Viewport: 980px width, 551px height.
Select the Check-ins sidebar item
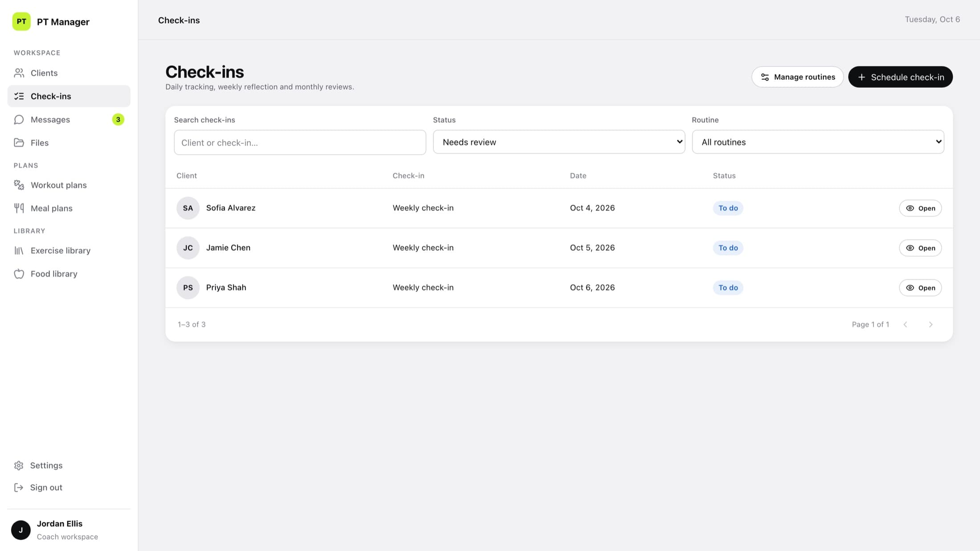pos(69,96)
